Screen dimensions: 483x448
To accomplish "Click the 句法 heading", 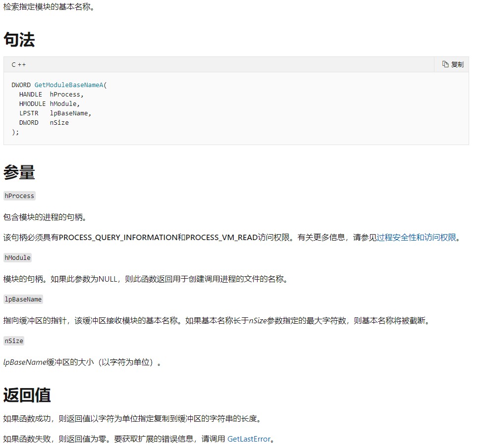I will (19, 40).
